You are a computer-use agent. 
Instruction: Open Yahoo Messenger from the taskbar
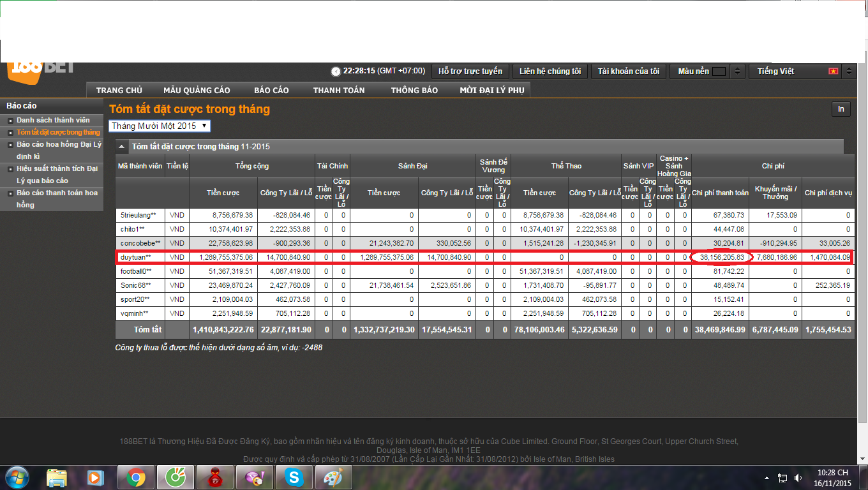[254, 477]
